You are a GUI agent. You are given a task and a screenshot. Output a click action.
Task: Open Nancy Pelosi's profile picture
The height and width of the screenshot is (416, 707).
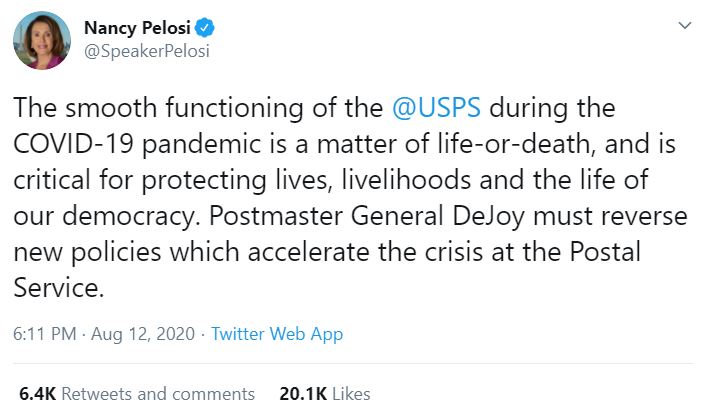(x=42, y=42)
